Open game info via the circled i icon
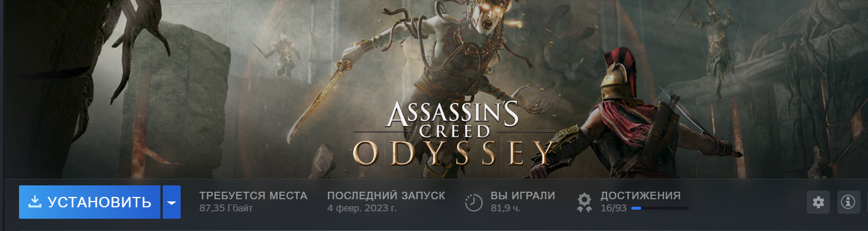The image size is (868, 231). pyautogui.click(x=848, y=202)
